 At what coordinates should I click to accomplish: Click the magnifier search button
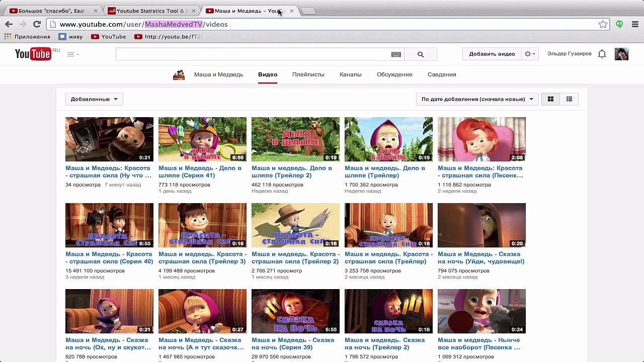tap(421, 54)
